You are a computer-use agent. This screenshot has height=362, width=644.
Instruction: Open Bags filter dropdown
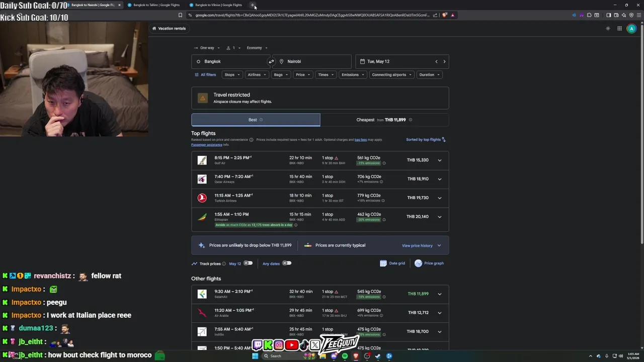[x=281, y=75]
